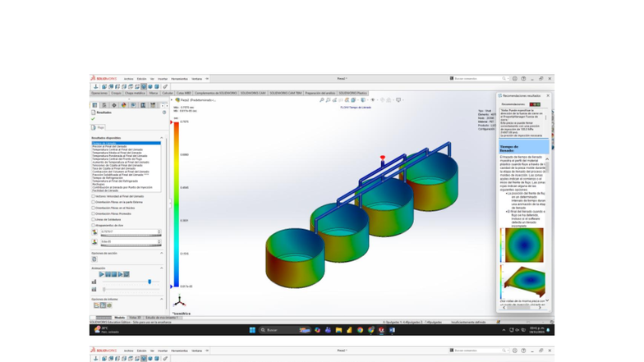Switch to Vistas 3D bottom tab
This screenshot has height=362, width=644.
coord(135,318)
